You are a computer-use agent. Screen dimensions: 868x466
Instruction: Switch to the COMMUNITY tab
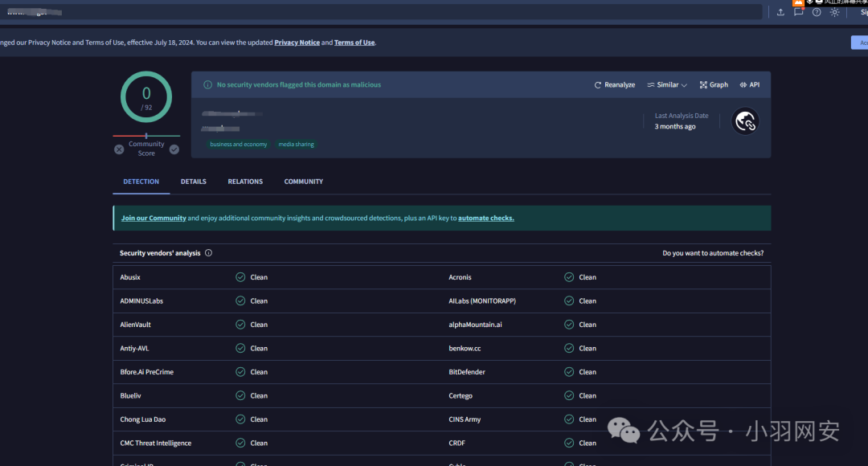pyautogui.click(x=303, y=182)
